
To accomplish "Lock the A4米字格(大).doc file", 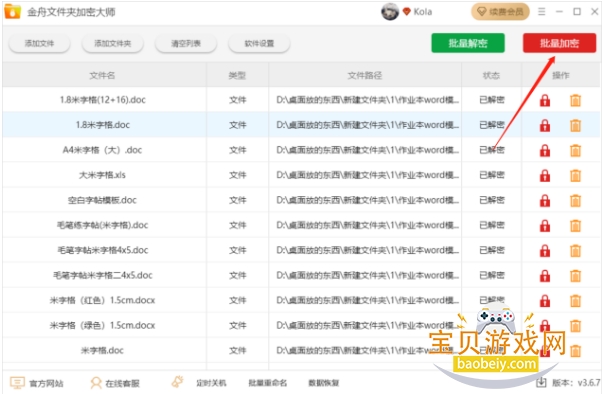I will [x=545, y=151].
